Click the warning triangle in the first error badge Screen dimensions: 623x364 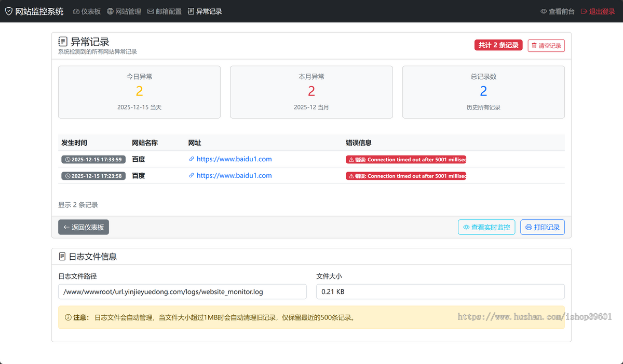click(x=351, y=159)
